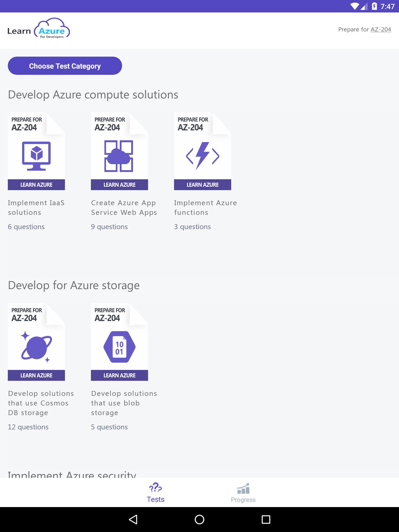
Task: Open the Implement IaaS solutions test card icon
Action: click(36, 151)
